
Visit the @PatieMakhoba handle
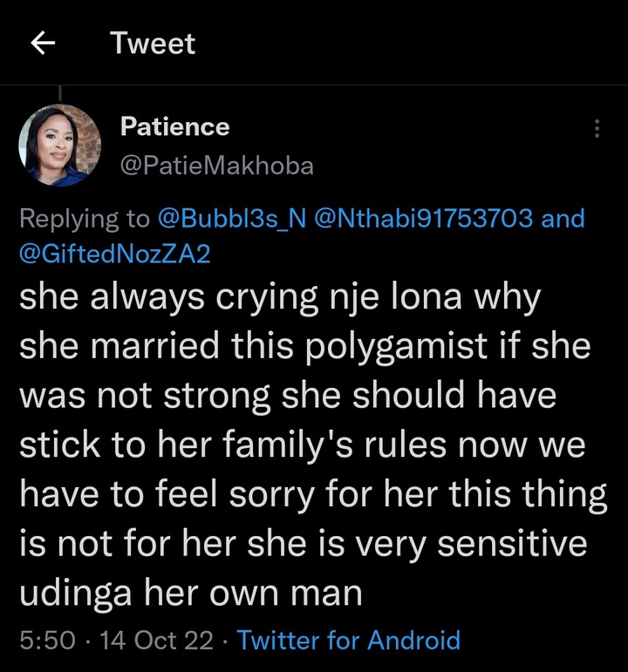pyautogui.click(x=215, y=165)
